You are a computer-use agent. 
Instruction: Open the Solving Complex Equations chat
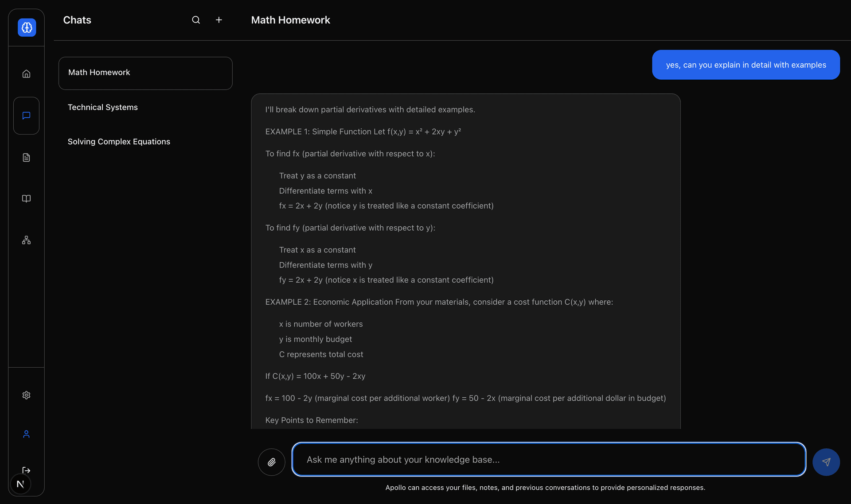tap(119, 142)
